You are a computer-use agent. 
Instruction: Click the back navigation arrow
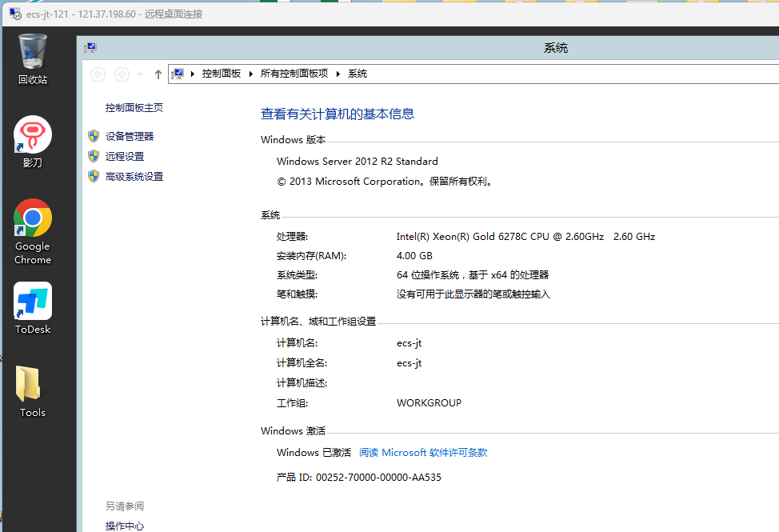tap(98, 74)
